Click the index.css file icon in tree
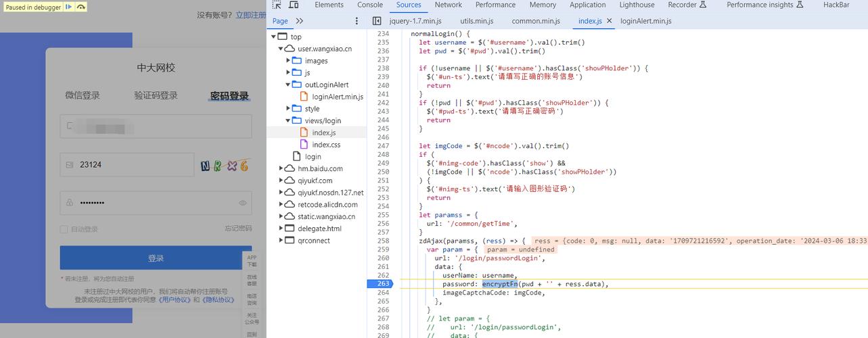Image resolution: width=868 pixels, height=338 pixels. click(304, 145)
